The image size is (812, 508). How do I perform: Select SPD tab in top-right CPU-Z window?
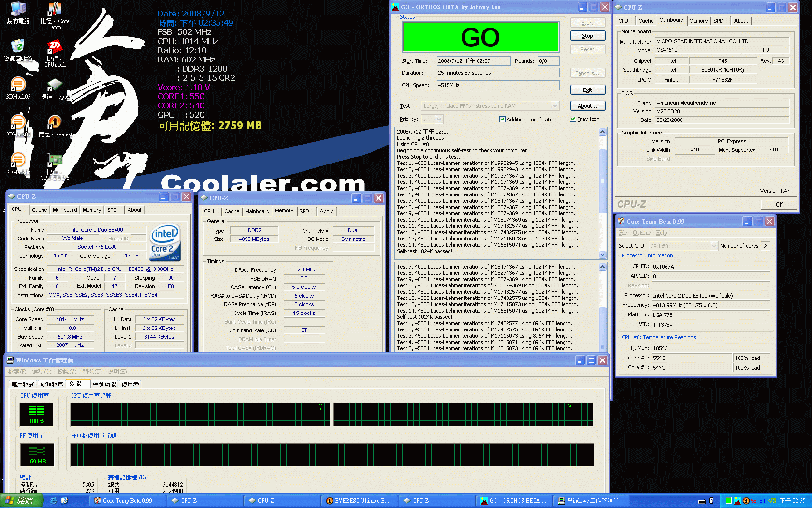pos(718,21)
